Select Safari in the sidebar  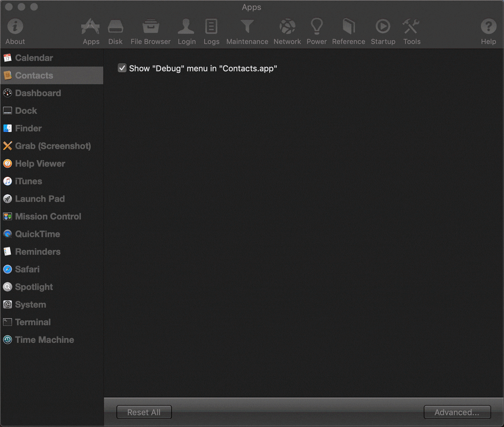tap(52, 269)
